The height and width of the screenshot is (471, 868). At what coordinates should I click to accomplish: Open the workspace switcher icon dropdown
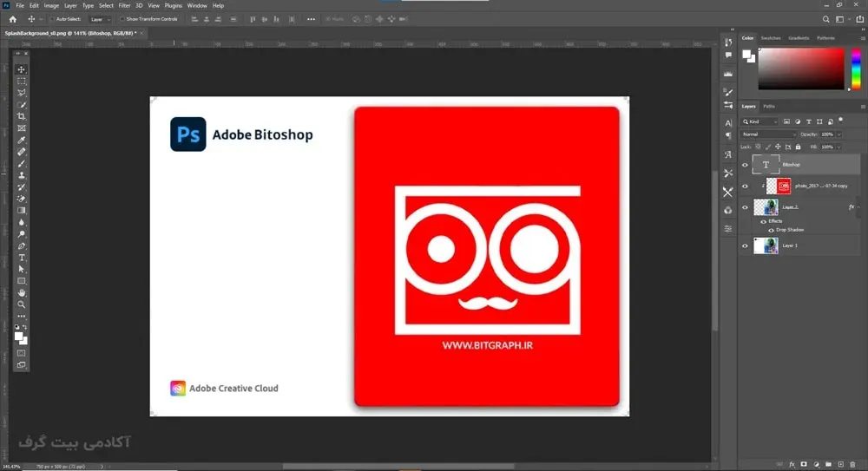point(842,19)
